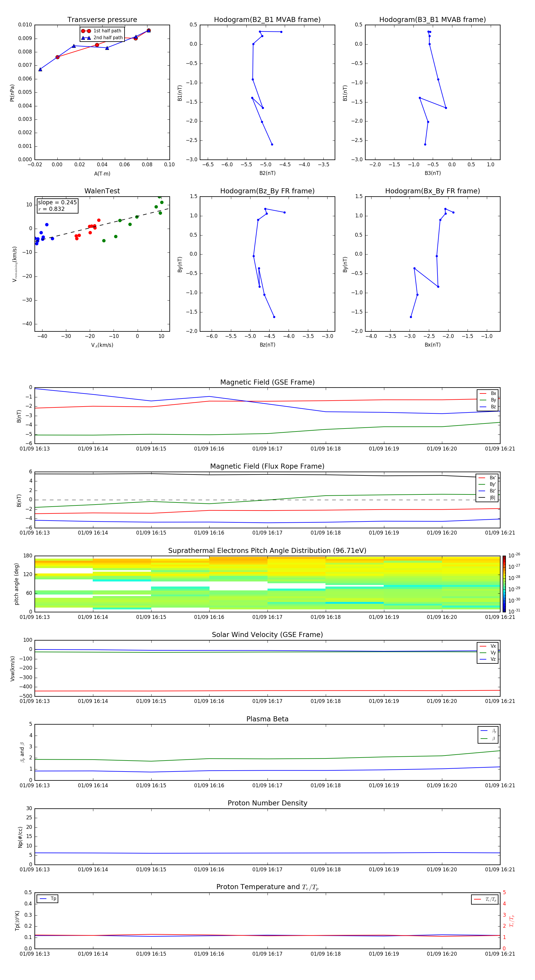Click the "Transverse pressure" plot title
The width and height of the screenshot is (535, 980).
[102, 20]
